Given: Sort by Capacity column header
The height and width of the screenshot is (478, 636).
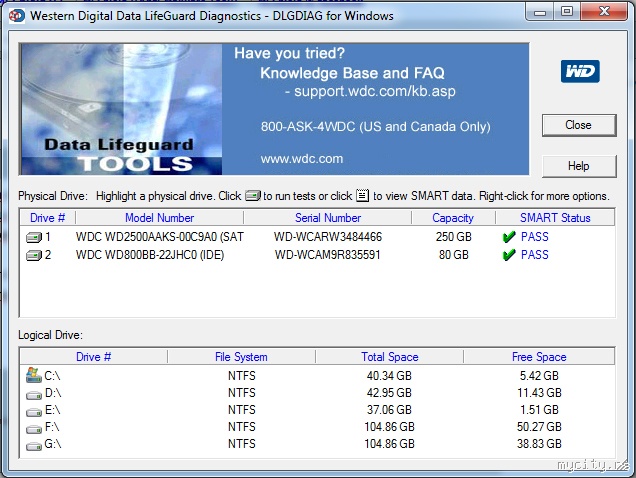Looking at the screenshot, I should (453, 218).
